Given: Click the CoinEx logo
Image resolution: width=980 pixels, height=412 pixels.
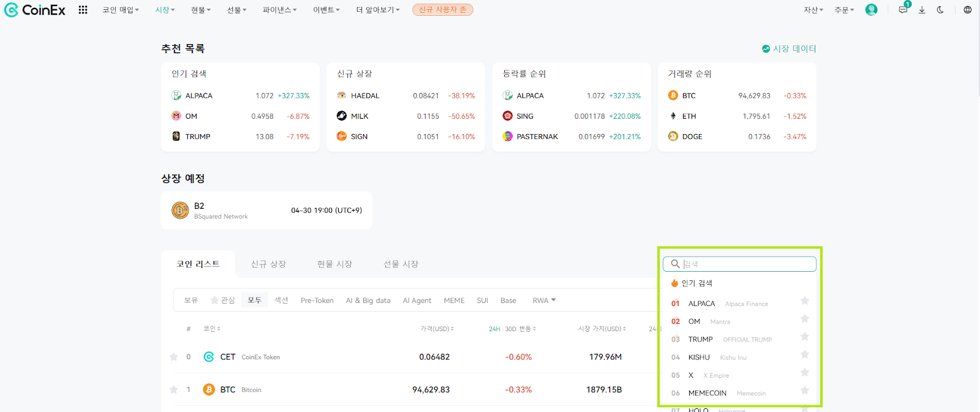Looking at the screenshot, I should [x=35, y=10].
